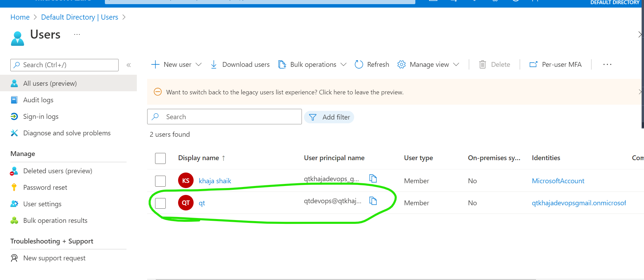Open the khaja shaik user link

pos(215,181)
